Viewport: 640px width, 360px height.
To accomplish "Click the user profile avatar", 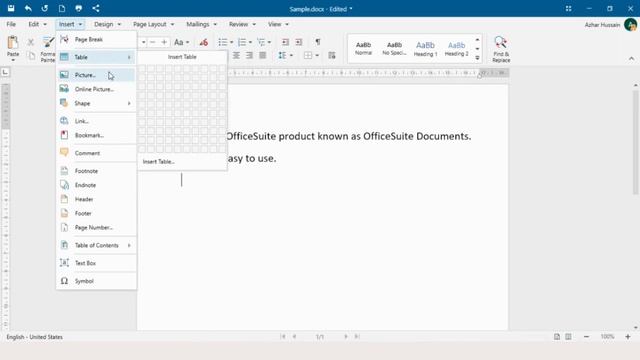I will [x=631, y=24].
